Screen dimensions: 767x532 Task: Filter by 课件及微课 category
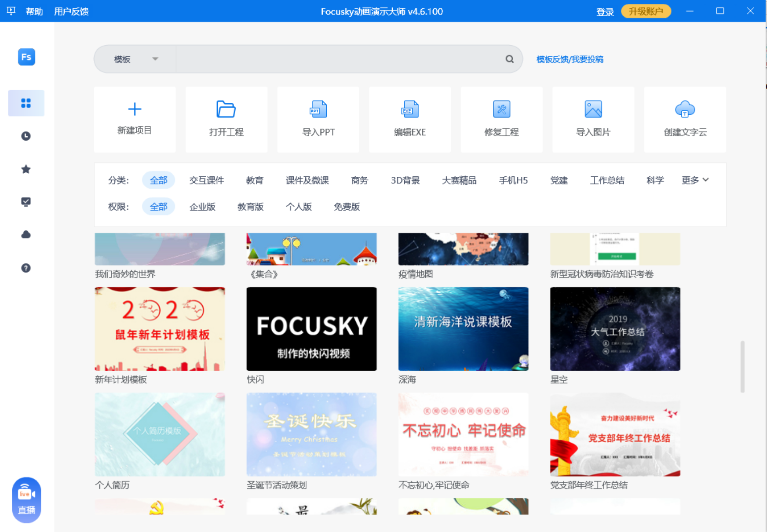point(307,180)
